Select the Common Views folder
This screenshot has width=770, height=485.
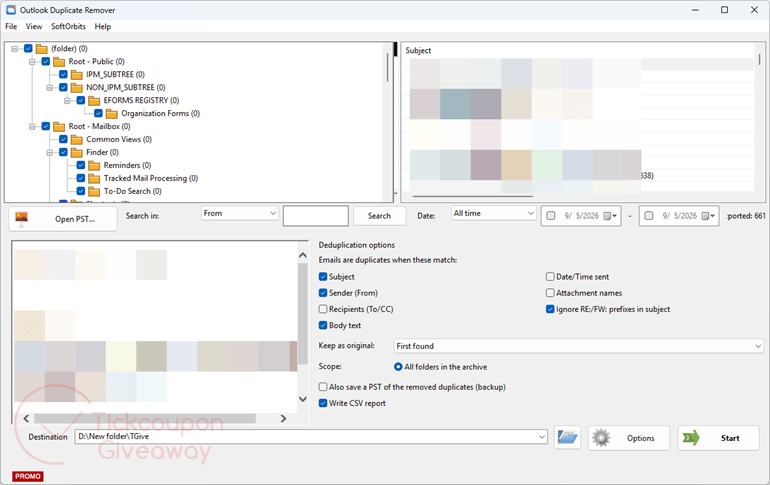click(x=119, y=139)
